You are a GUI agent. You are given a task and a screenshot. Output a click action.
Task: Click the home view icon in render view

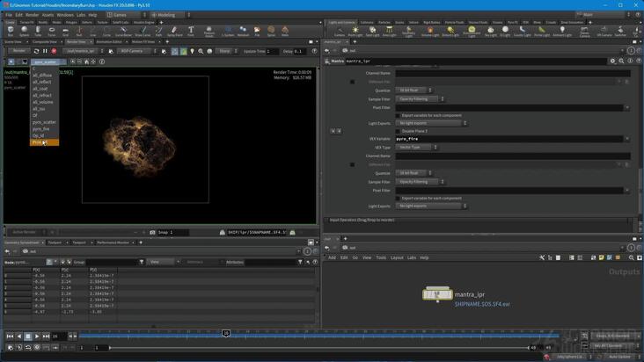click(86, 62)
